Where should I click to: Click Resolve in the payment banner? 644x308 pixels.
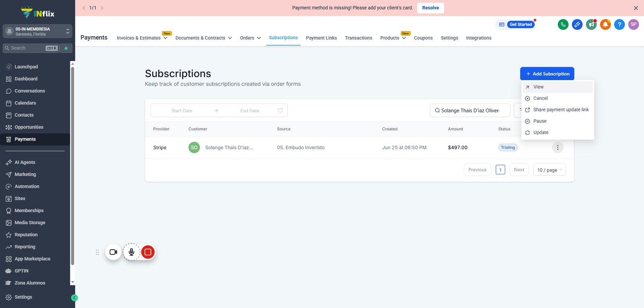431,8
